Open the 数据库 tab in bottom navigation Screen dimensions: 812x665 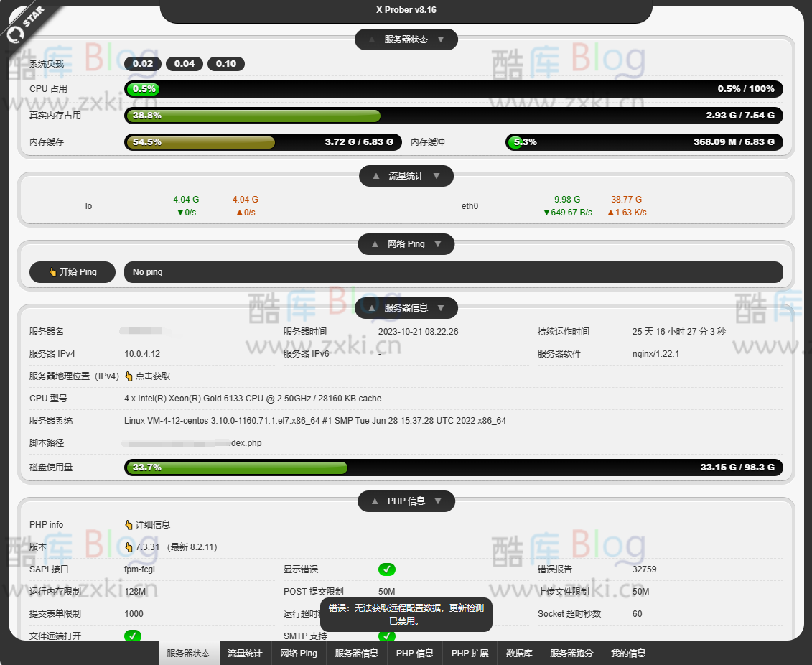(518, 654)
